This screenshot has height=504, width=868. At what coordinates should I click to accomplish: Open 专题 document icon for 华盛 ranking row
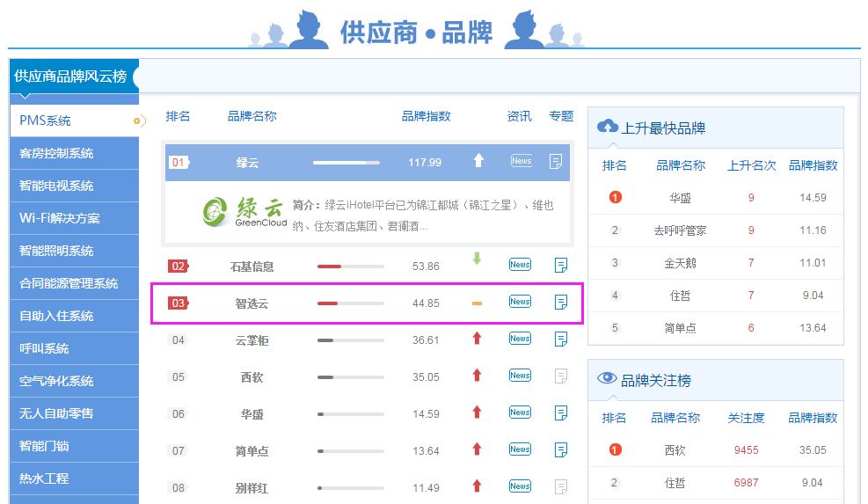click(x=561, y=413)
